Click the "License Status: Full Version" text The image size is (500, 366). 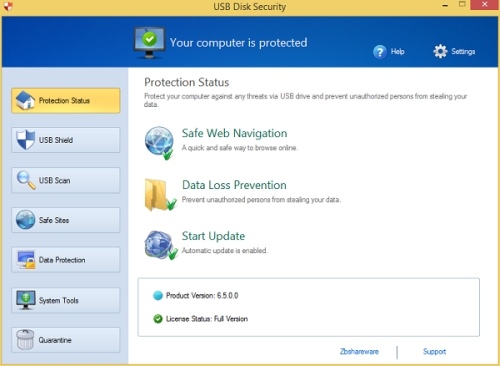[x=207, y=319]
